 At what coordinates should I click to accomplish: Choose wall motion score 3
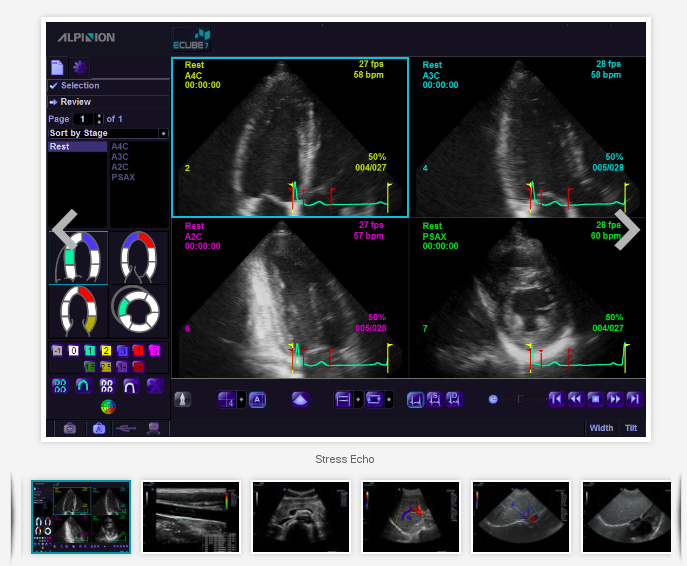click(x=122, y=350)
